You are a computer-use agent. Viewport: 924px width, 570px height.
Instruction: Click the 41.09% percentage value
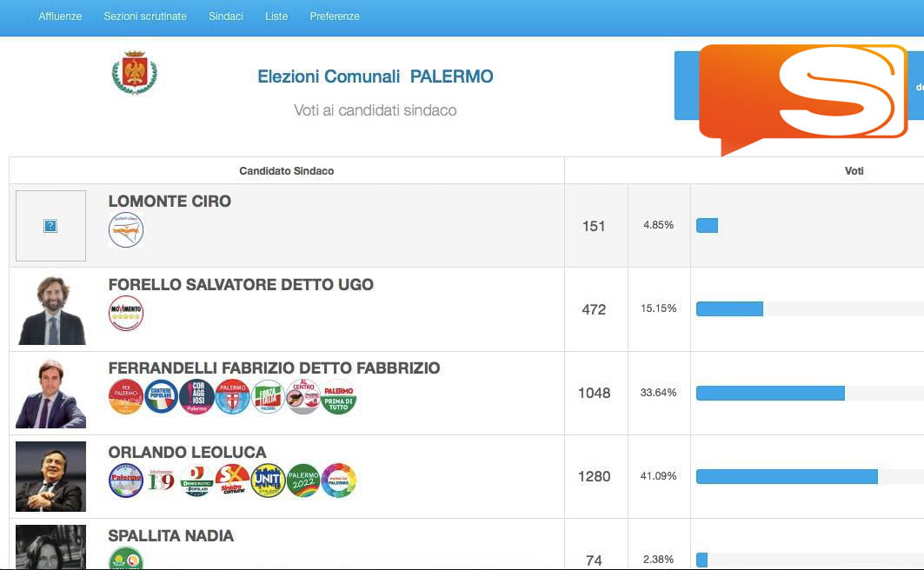(659, 476)
